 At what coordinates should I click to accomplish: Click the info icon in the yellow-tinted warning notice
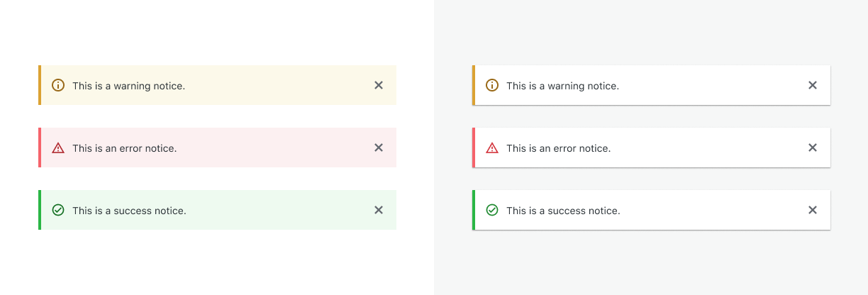pyautogui.click(x=58, y=85)
